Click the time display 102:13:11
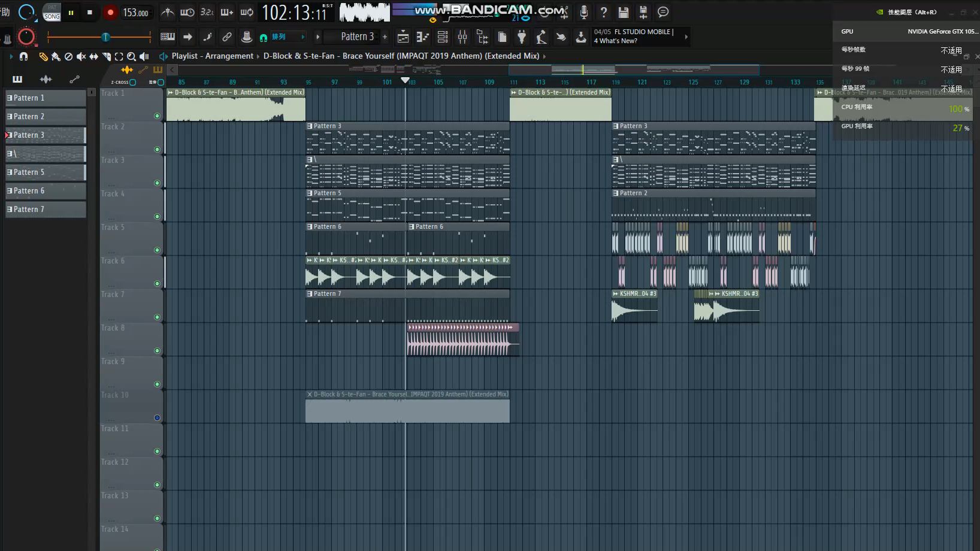Screen dimensions: 980x551 [x=295, y=13]
